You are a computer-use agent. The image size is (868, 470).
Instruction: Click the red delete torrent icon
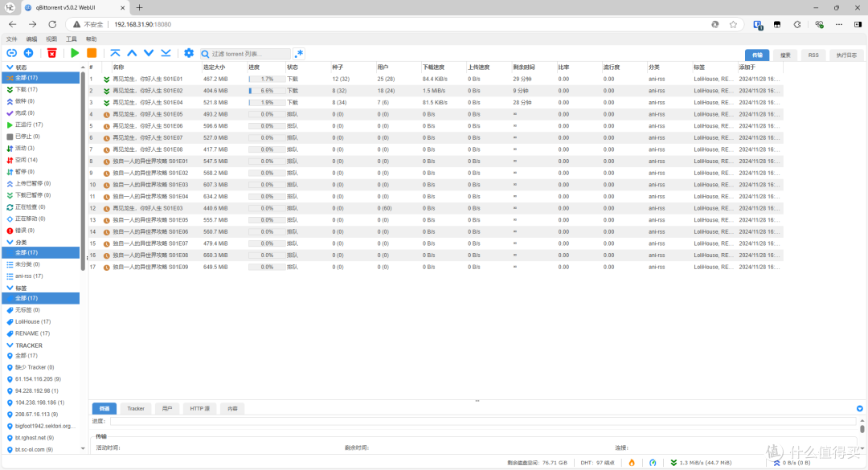(51, 53)
